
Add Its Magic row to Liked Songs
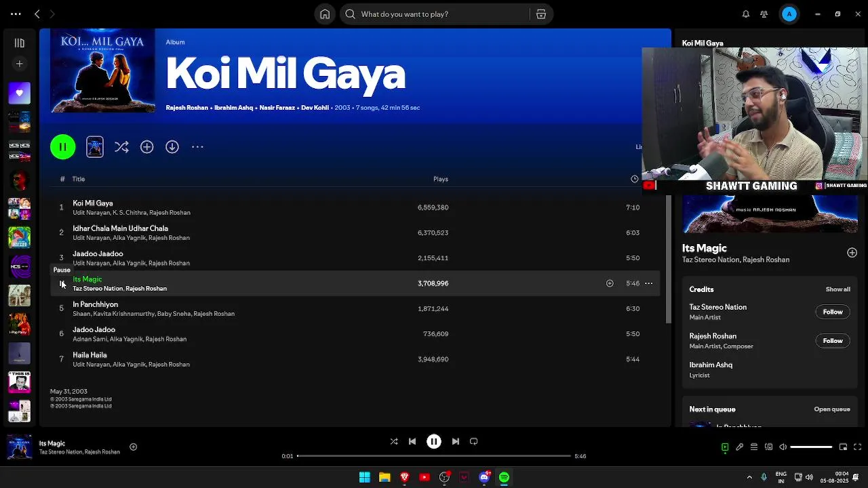click(x=610, y=283)
